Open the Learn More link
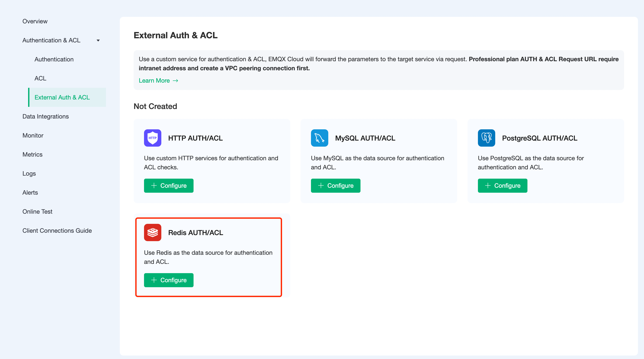The height and width of the screenshot is (359, 644). click(x=154, y=80)
